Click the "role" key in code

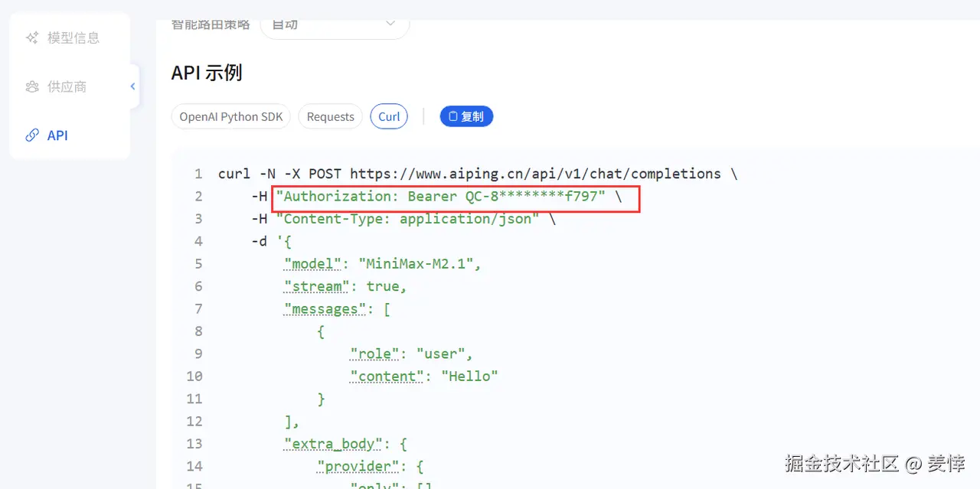coord(375,354)
